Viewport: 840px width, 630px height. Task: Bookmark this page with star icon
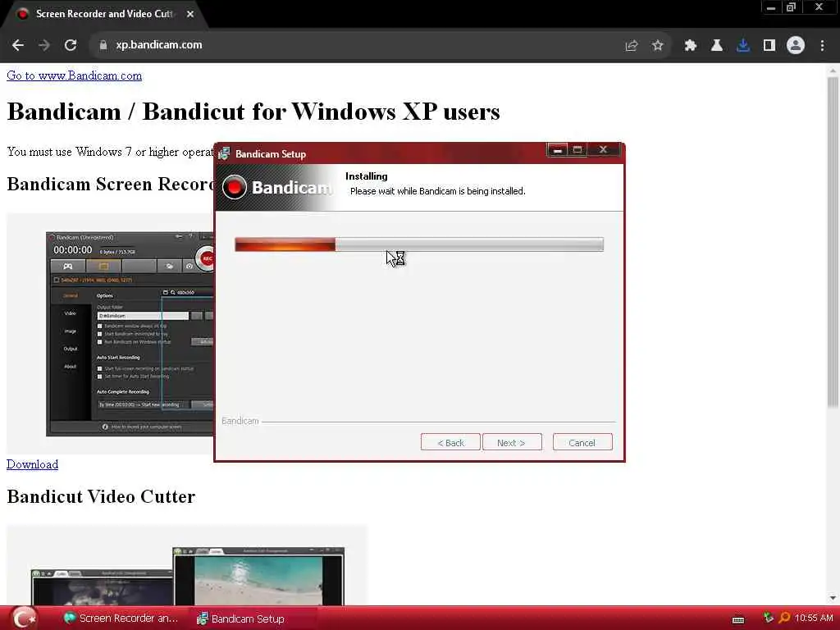[x=658, y=46]
